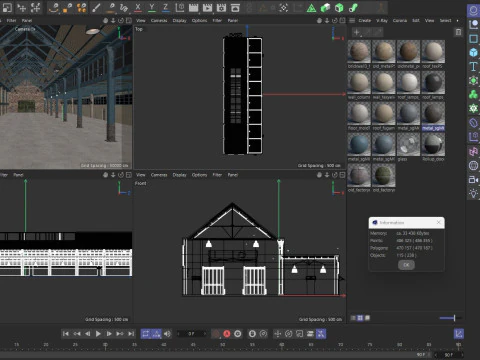Go to start of animation
Image resolution: width=480 pixels, height=360 pixels.
pyautogui.click(x=66, y=334)
